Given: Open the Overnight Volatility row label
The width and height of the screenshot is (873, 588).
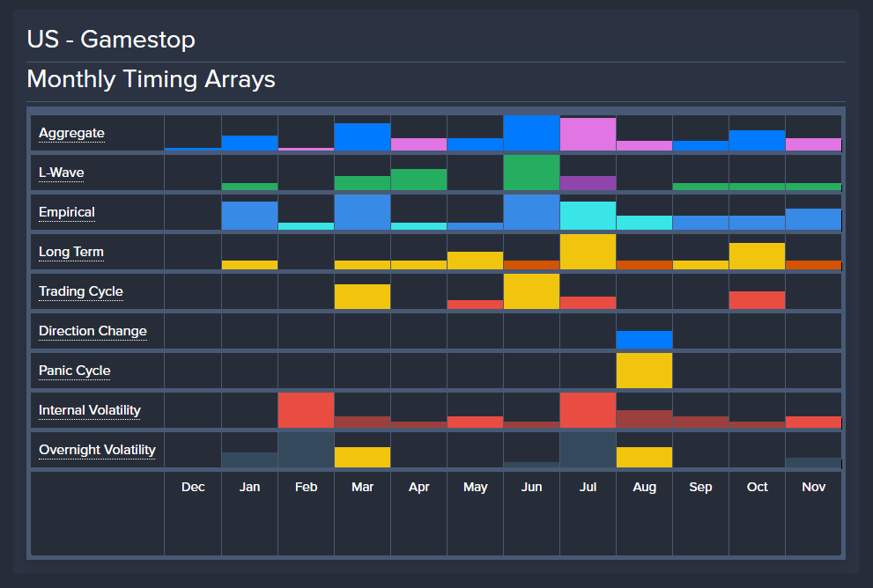Looking at the screenshot, I should (98, 450).
